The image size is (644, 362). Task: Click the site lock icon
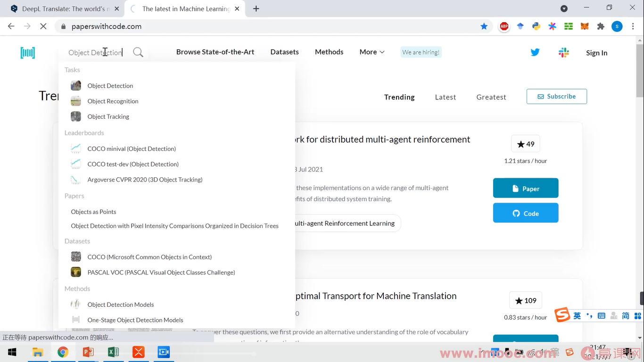(64, 26)
